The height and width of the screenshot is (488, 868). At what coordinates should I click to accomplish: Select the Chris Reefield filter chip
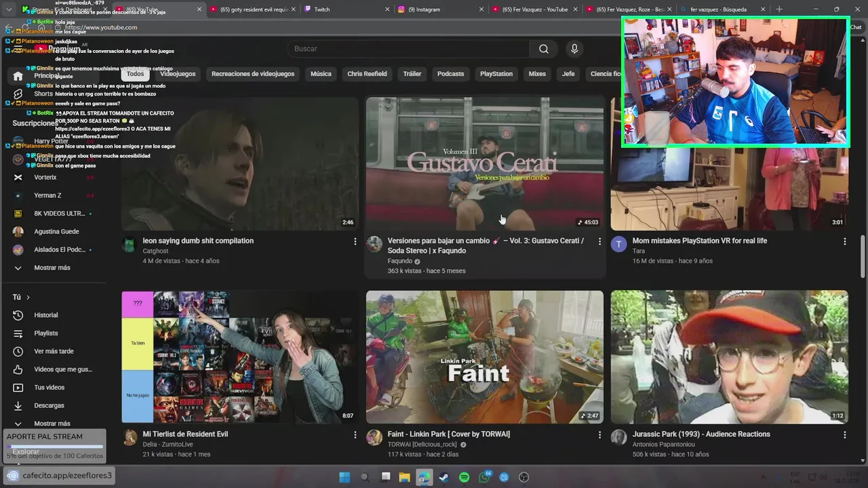(367, 74)
